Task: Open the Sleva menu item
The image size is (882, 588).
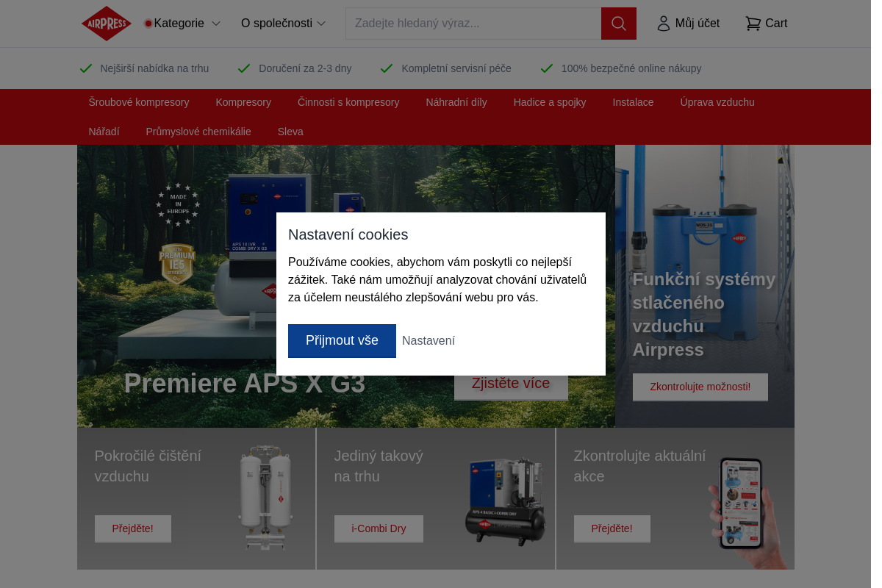Action: pyautogui.click(x=290, y=132)
